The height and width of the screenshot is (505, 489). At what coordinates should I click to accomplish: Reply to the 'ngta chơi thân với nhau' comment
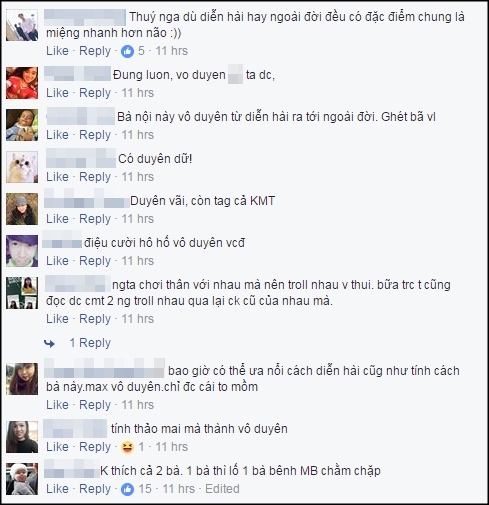tap(95, 319)
